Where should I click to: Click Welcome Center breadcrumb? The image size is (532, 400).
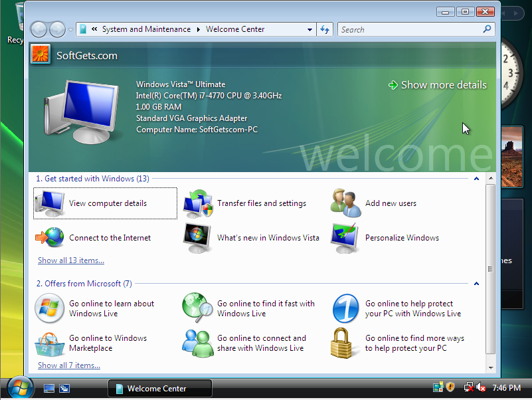coord(235,29)
